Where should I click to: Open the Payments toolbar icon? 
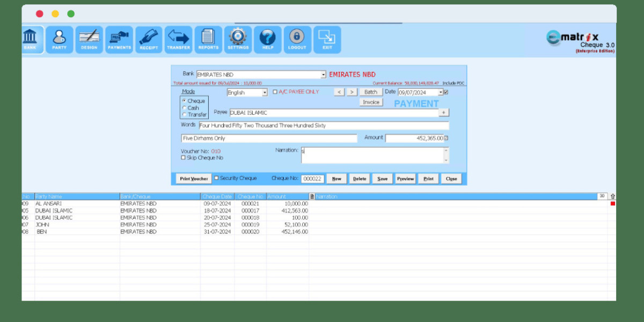click(x=119, y=39)
